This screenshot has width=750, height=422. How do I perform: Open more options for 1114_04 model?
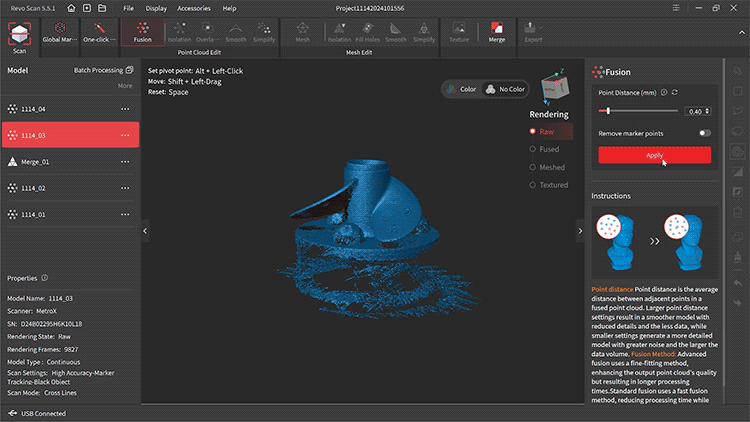(125, 108)
